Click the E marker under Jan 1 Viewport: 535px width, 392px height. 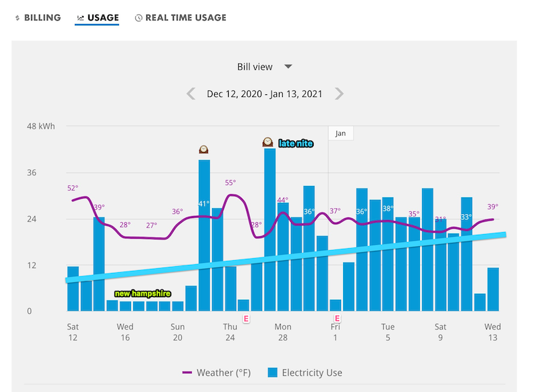pos(337,319)
